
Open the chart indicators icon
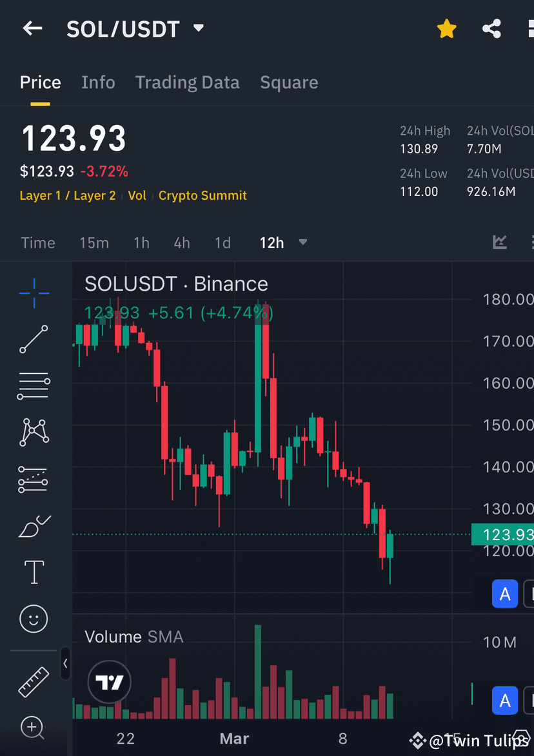point(500,242)
